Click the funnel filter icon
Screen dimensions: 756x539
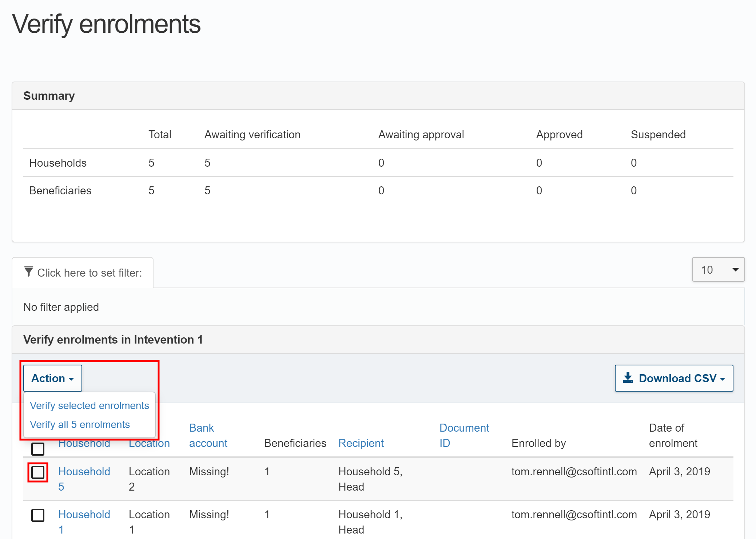point(28,272)
